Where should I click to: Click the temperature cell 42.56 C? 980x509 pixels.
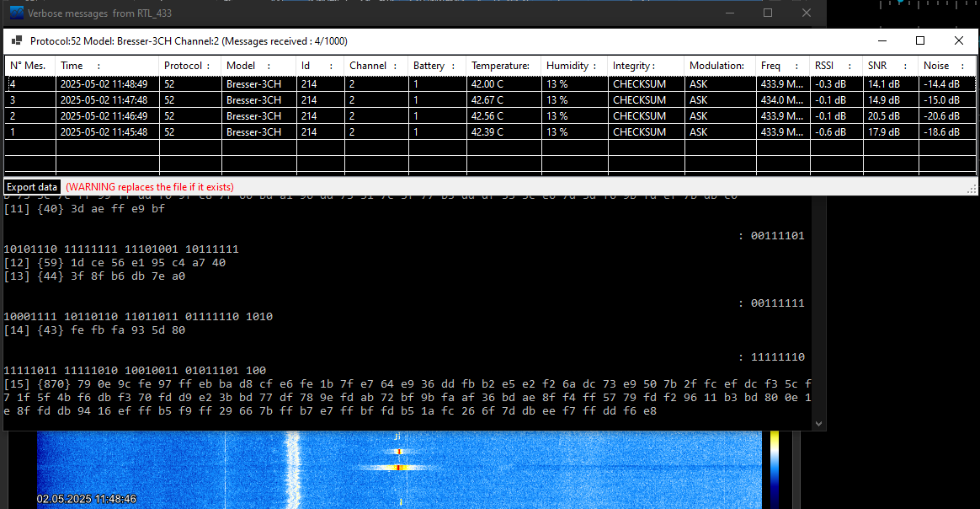[x=503, y=116]
